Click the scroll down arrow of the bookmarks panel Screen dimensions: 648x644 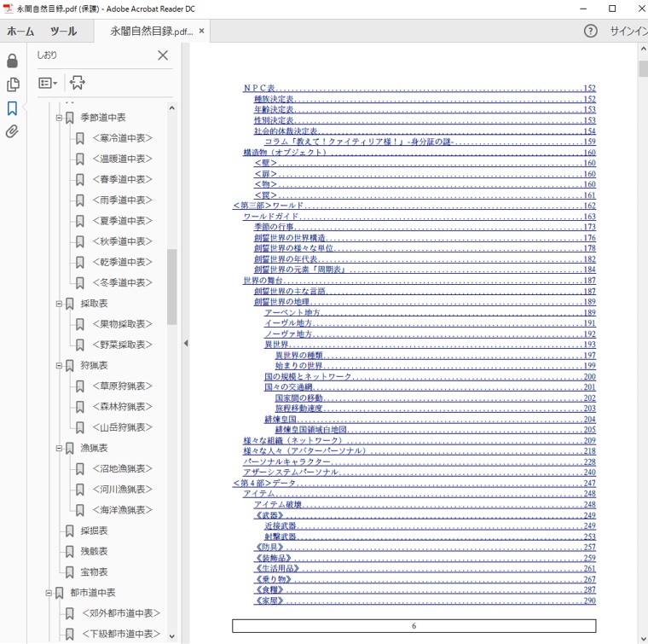[172, 636]
